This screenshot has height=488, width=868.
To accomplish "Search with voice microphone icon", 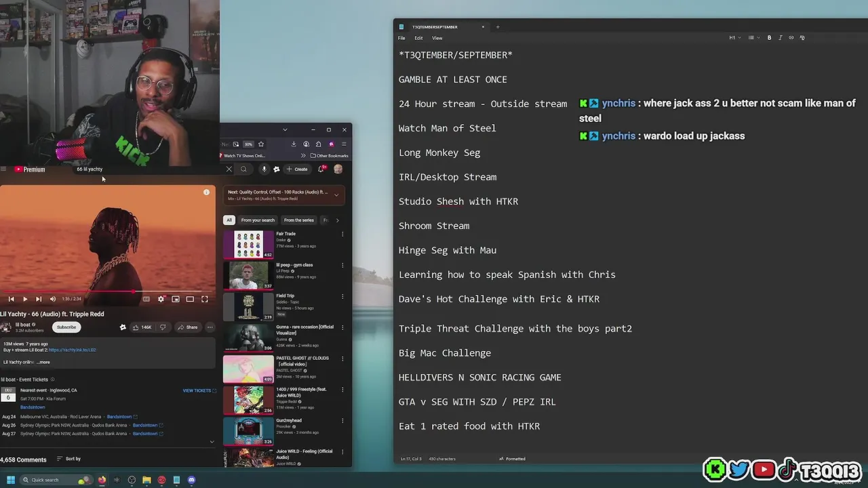I will [x=264, y=169].
